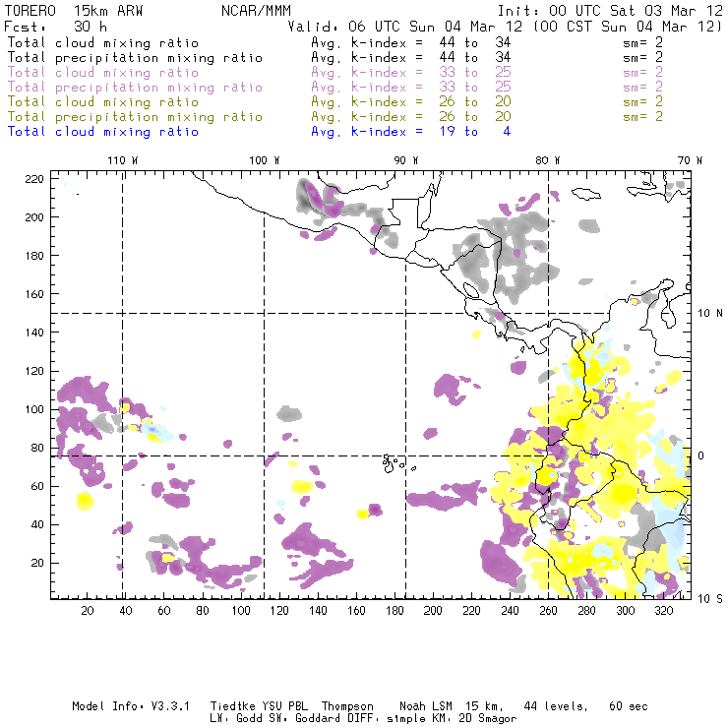
Task: Click the "160" tick on the horizontal axis
Action: click(x=356, y=611)
